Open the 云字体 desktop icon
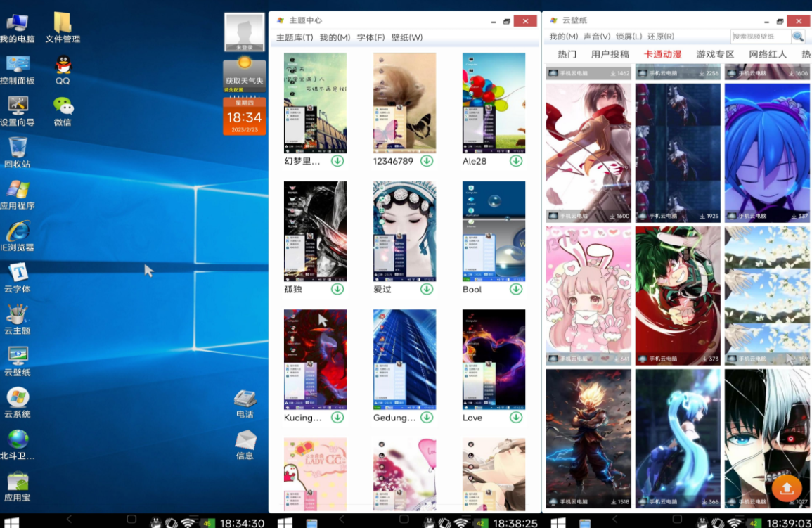Screen dimensions: 812x528 click(x=17, y=278)
